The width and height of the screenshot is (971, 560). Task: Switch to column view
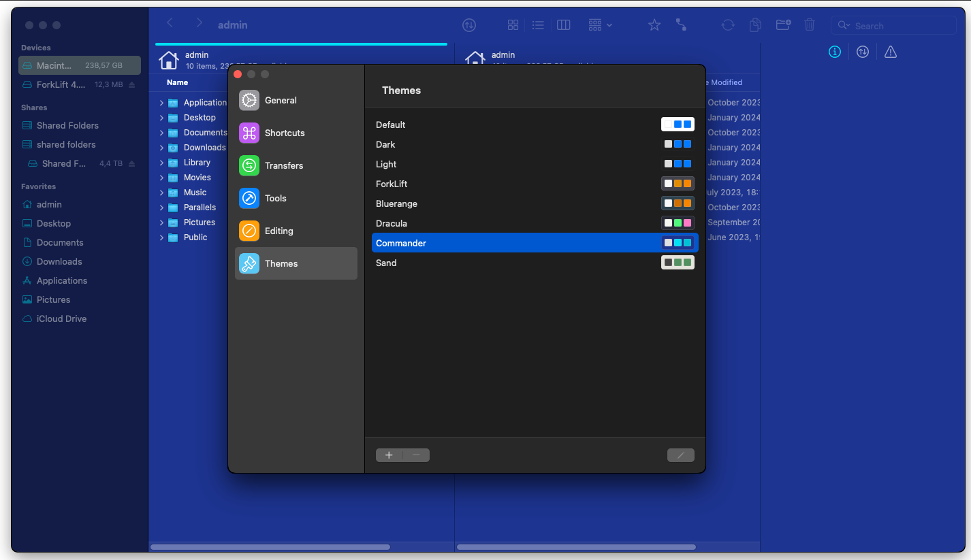[x=563, y=25]
